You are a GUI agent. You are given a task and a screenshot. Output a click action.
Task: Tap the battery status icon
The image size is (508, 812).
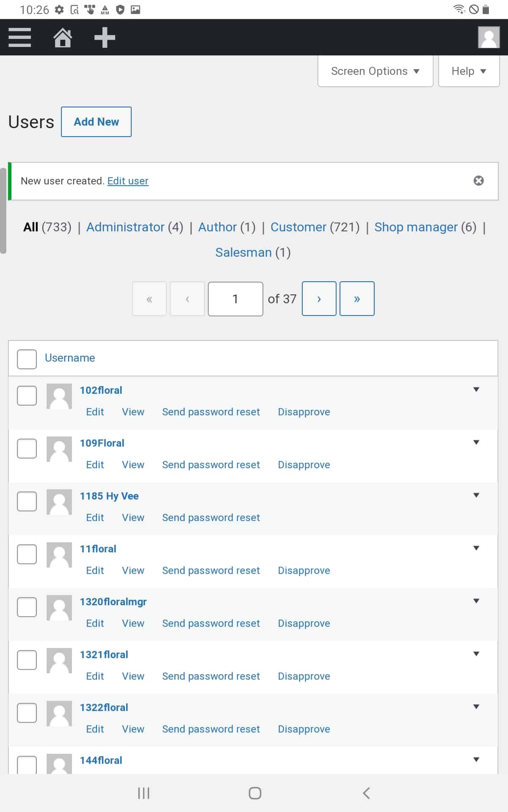(x=486, y=9)
